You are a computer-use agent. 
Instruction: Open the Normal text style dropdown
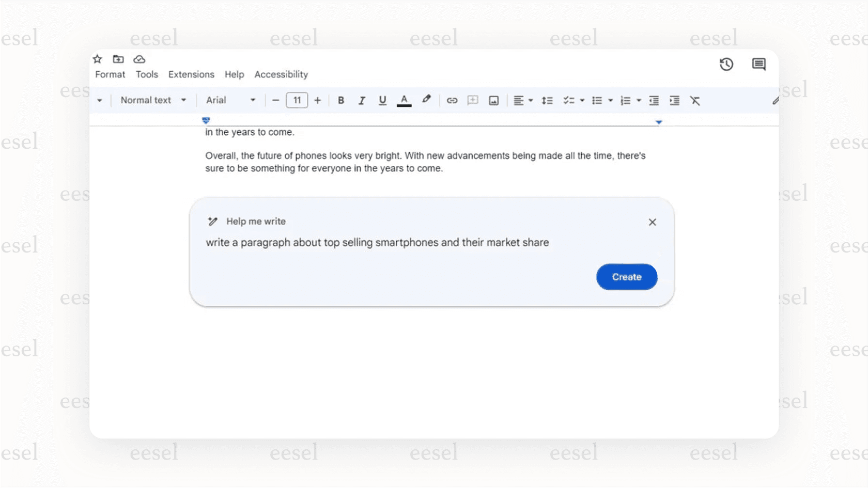coord(153,100)
